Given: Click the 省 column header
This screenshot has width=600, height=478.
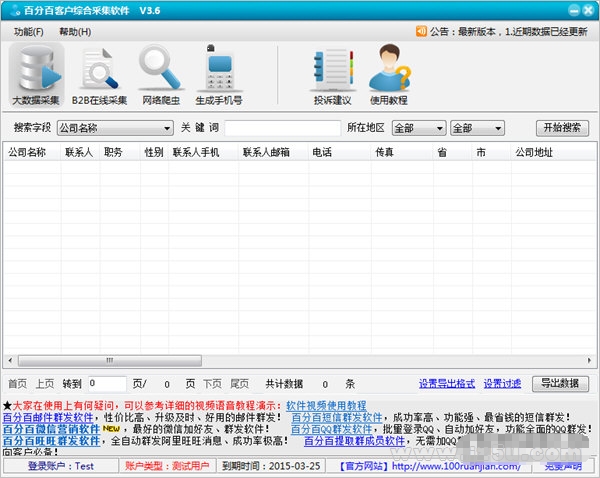Looking at the screenshot, I should 453,152.
